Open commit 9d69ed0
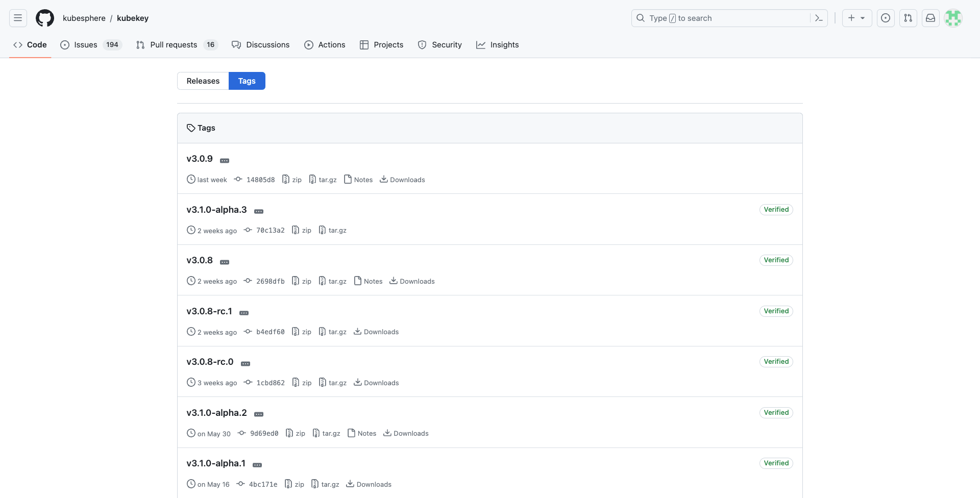980x498 pixels. coord(258,434)
